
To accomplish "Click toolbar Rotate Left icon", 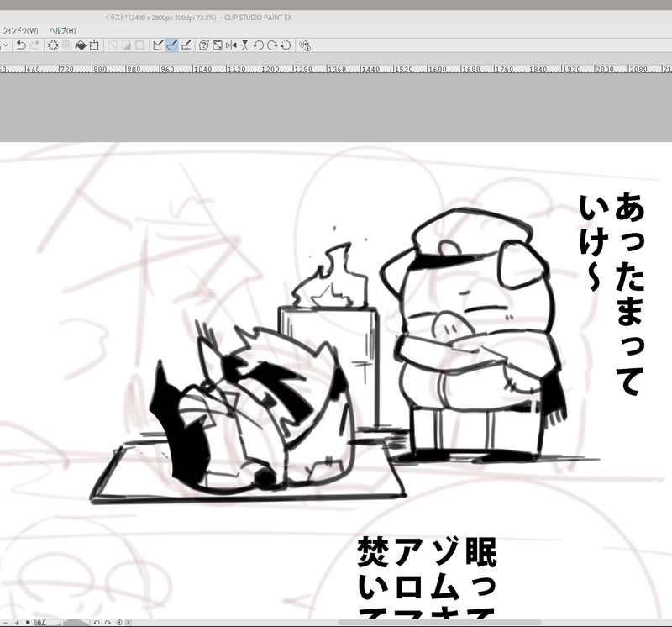I will coord(259,45).
